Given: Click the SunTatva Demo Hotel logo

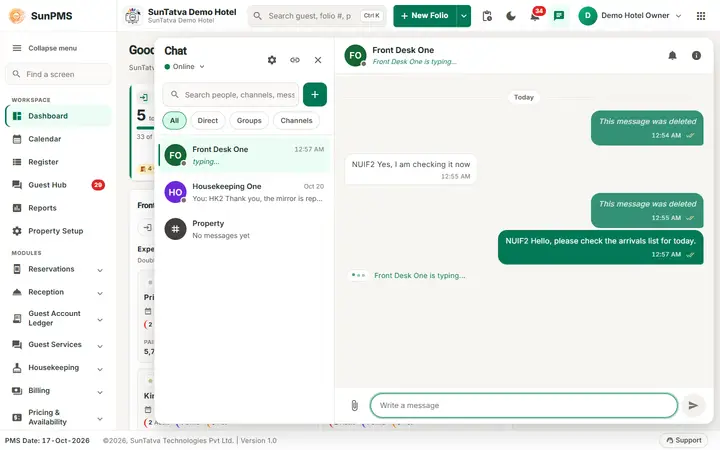Looking at the screenshot, I should [133, 16].
